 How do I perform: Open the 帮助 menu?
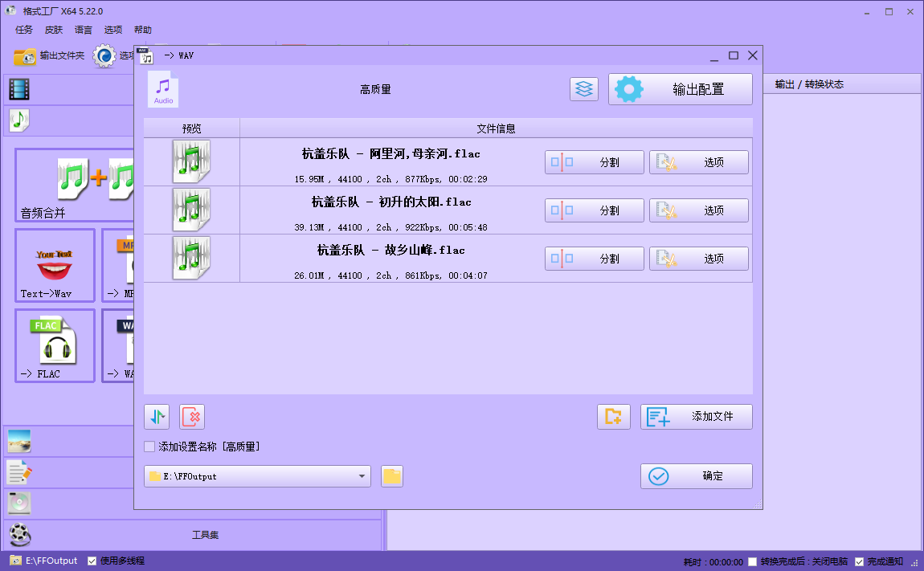pyautogui.click(x=142, y=30)
